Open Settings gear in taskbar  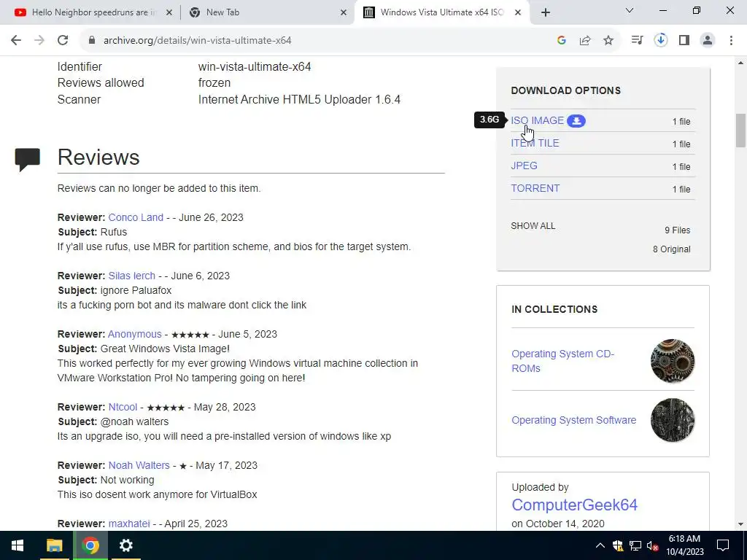125,545
